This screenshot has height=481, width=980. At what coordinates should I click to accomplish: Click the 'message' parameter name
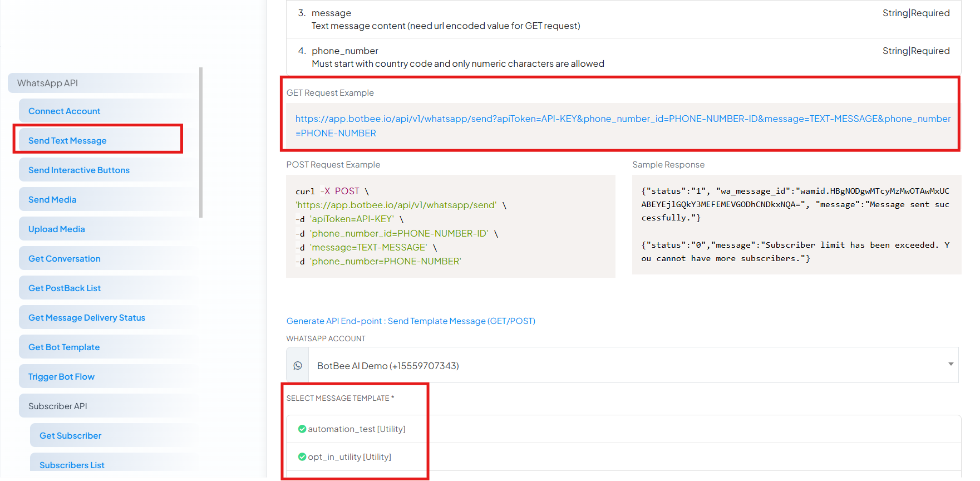point(331,13)
